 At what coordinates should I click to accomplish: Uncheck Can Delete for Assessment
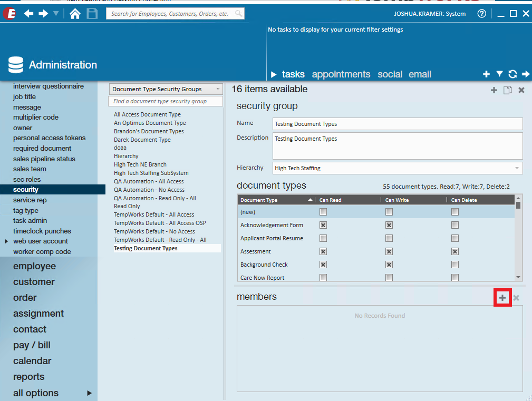coord(455,251)
